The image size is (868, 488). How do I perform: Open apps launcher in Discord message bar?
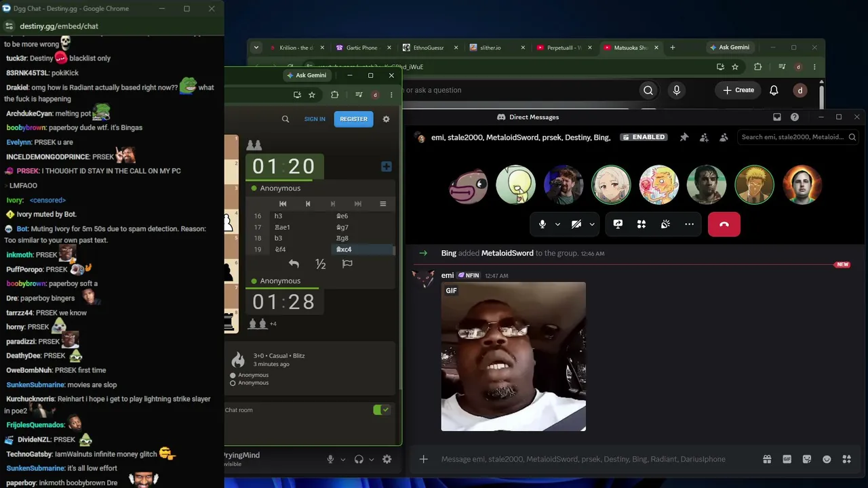tap(846, 459)
